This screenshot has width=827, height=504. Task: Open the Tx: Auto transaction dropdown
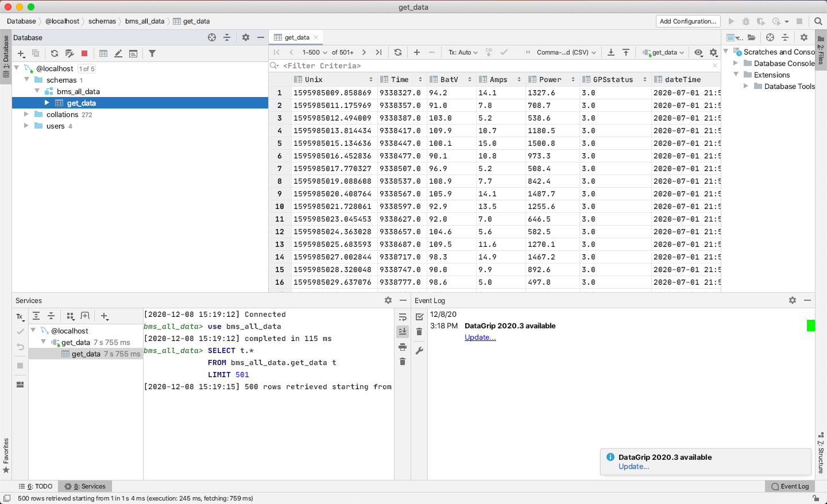point(463,52)
